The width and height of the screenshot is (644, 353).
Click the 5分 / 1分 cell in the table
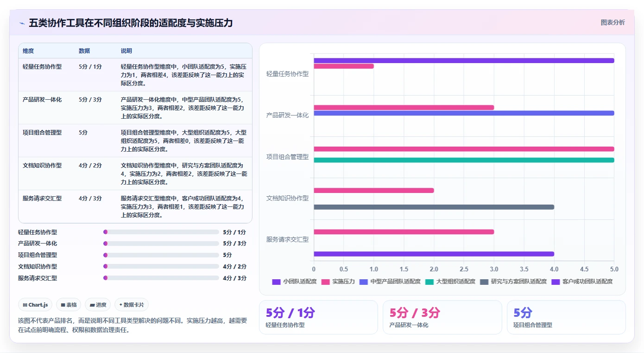pyautogui.click(x=90, y=66)
